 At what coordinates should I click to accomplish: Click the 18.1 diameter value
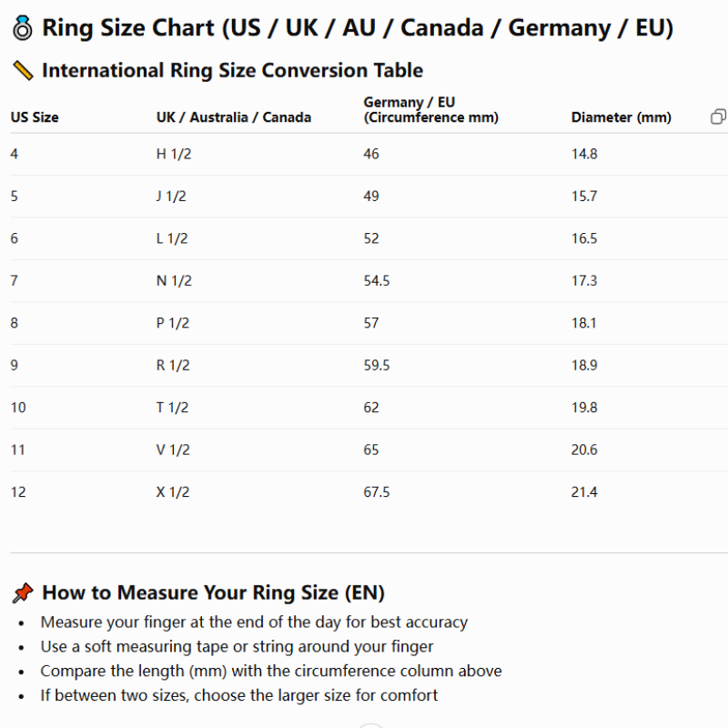(x=583, y=323)
